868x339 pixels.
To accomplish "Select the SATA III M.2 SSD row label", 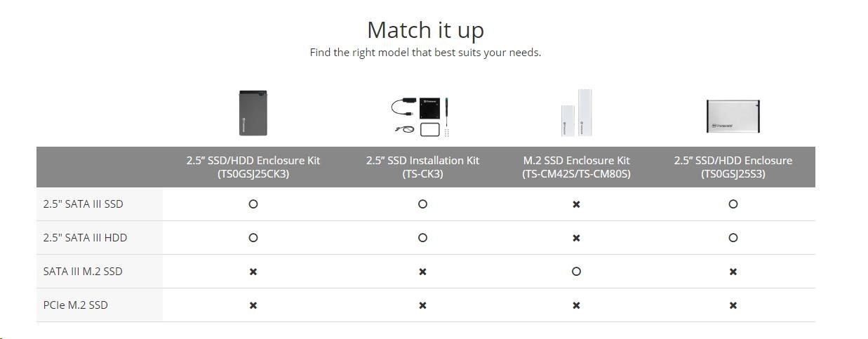I will point(83,272).
